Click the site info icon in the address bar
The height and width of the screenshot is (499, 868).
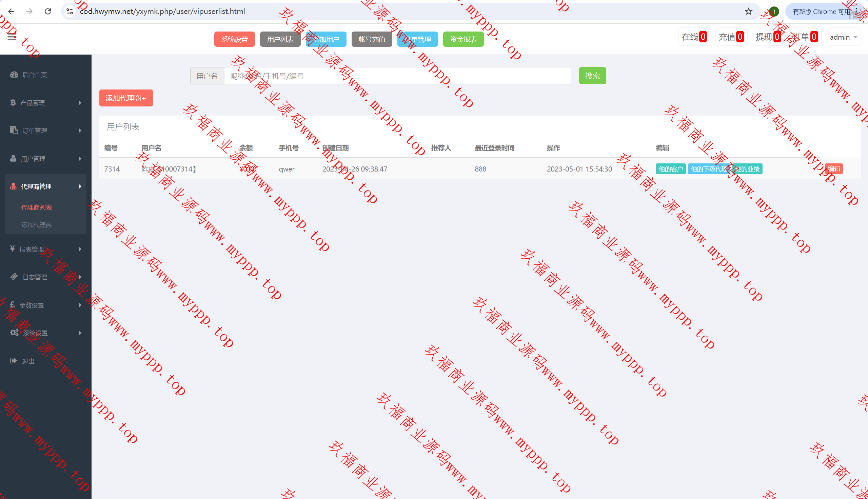70,11
